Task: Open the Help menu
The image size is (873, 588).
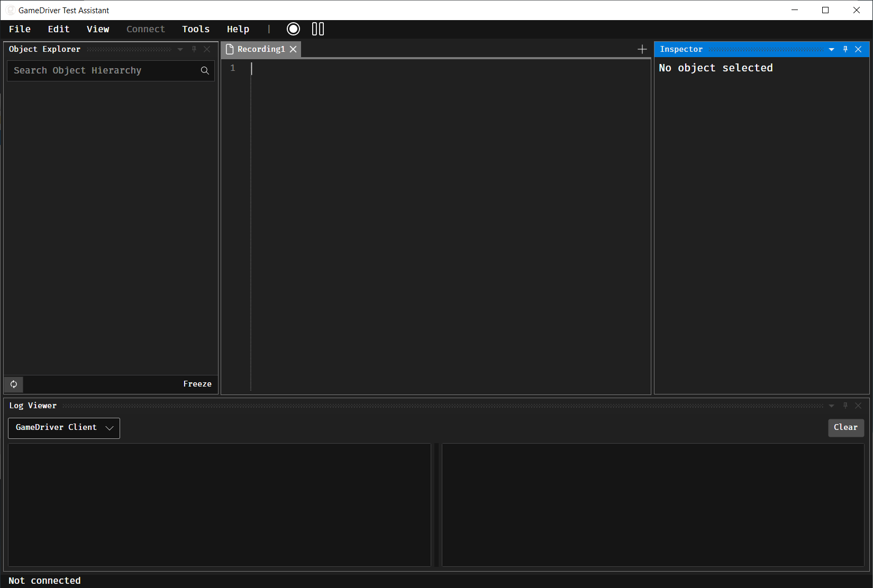Action: 238,29
